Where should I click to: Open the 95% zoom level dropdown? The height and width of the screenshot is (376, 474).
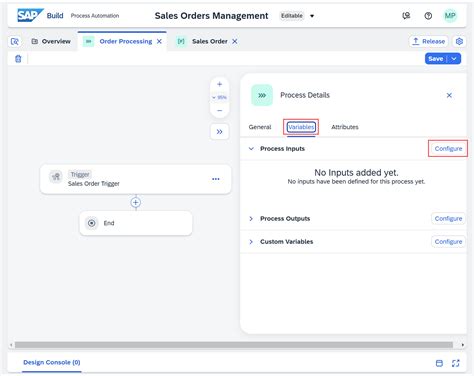(x=219, y=97)
